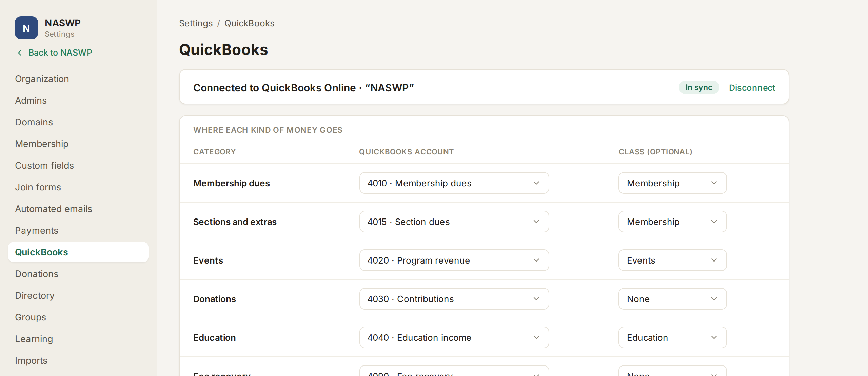Open class dropdown for Membership dues
The width and height of the screenshot is (868, 376).
pyautogui.click(x=672, y=183)
